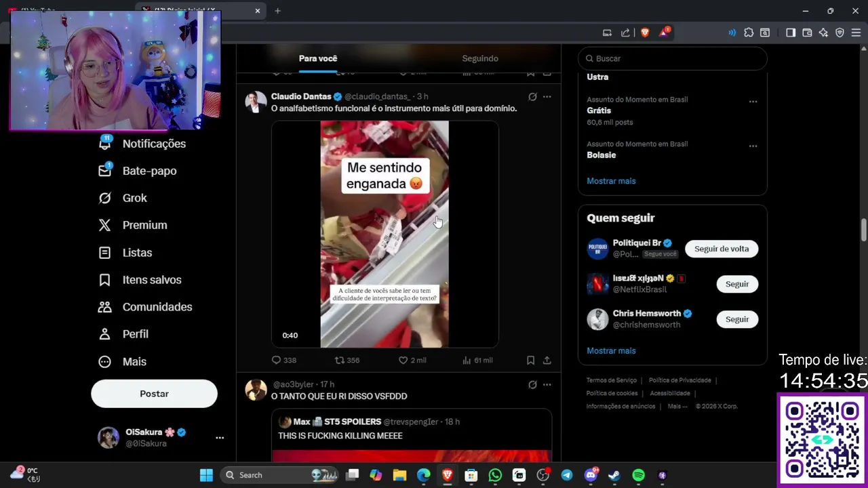Click the Grok icon on ao3byler post

pyautogui.click(x=532, y=385)
